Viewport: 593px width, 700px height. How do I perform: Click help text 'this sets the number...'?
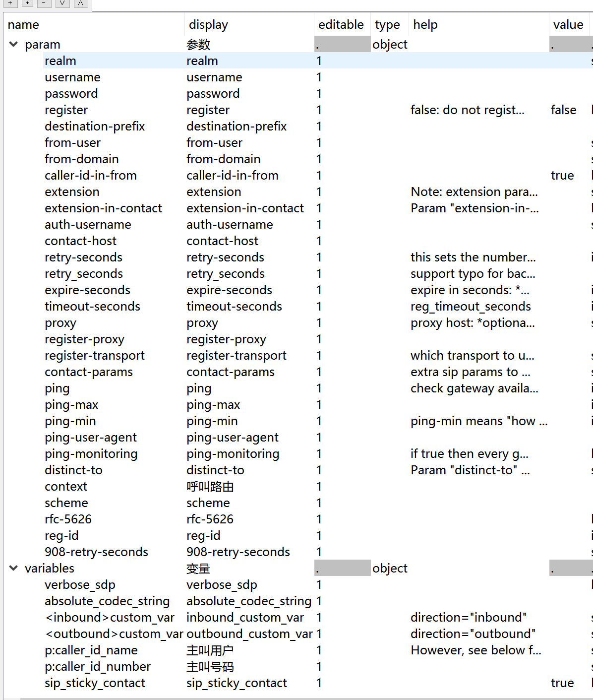[474, 257]
